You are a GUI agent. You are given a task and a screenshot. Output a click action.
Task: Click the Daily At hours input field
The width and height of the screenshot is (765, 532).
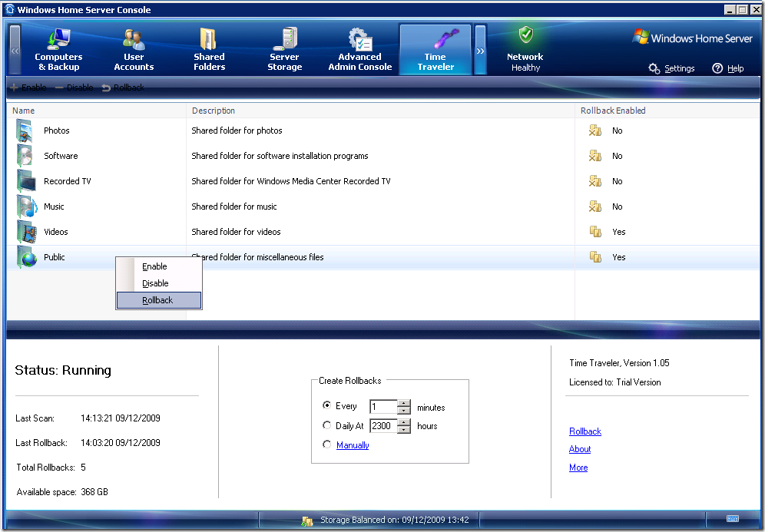383,426
